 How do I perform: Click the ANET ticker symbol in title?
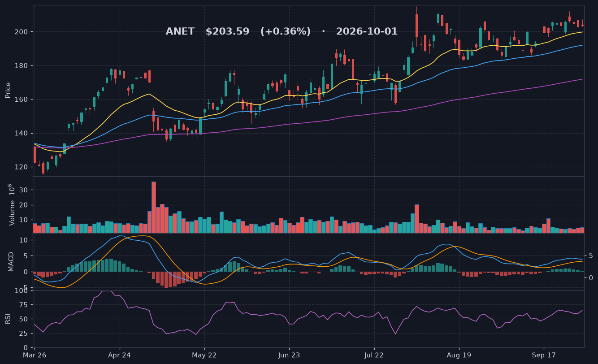coord(180,32)
